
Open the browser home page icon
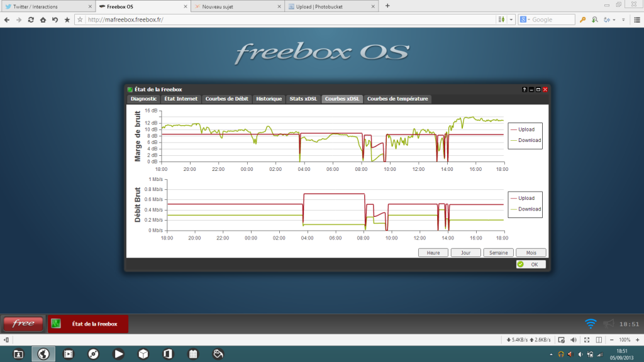coord(43,19)
